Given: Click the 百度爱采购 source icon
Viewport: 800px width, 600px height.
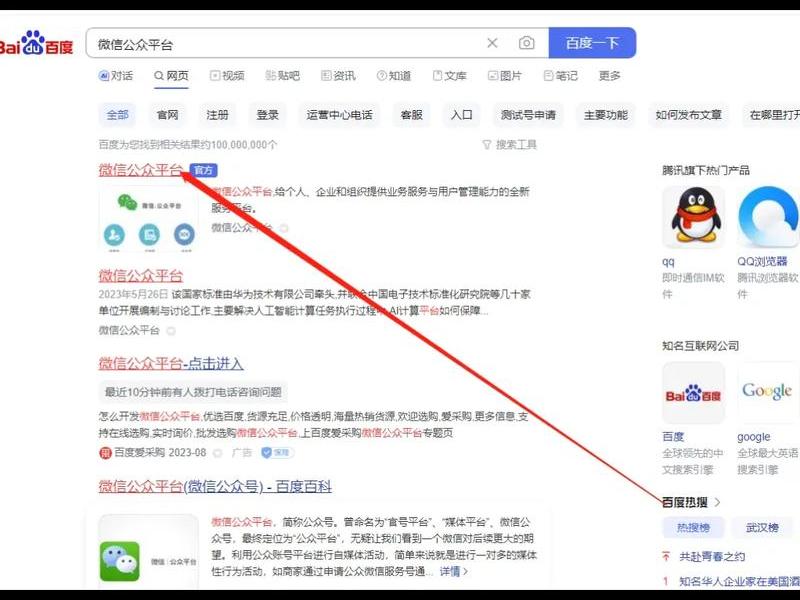Looking at the screenshot, I should [105, 453].
